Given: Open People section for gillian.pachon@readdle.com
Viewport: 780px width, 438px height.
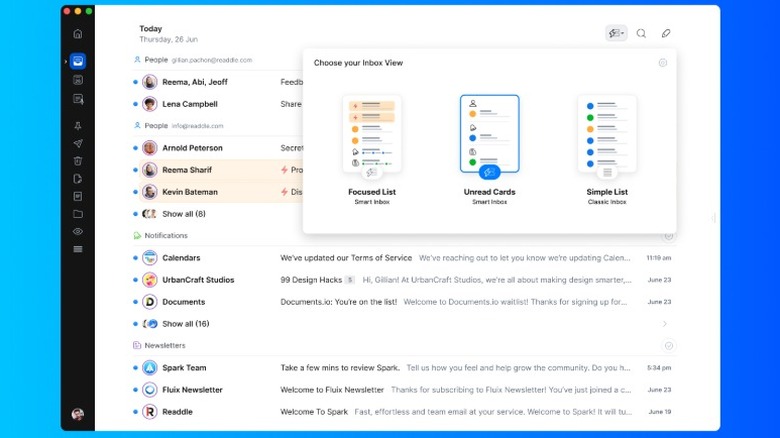Looking at the screenshot, I should coord(193,60).
